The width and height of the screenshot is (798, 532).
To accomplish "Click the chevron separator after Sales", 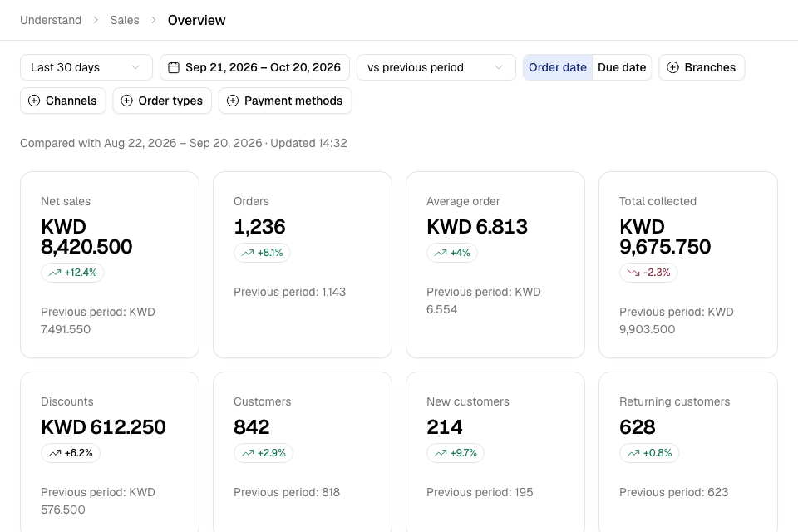I will click(154, 20).
